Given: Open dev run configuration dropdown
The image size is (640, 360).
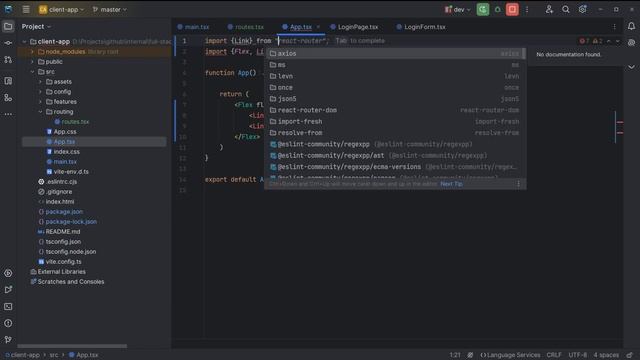Looking at the screenshot, I should coord(457,9).
